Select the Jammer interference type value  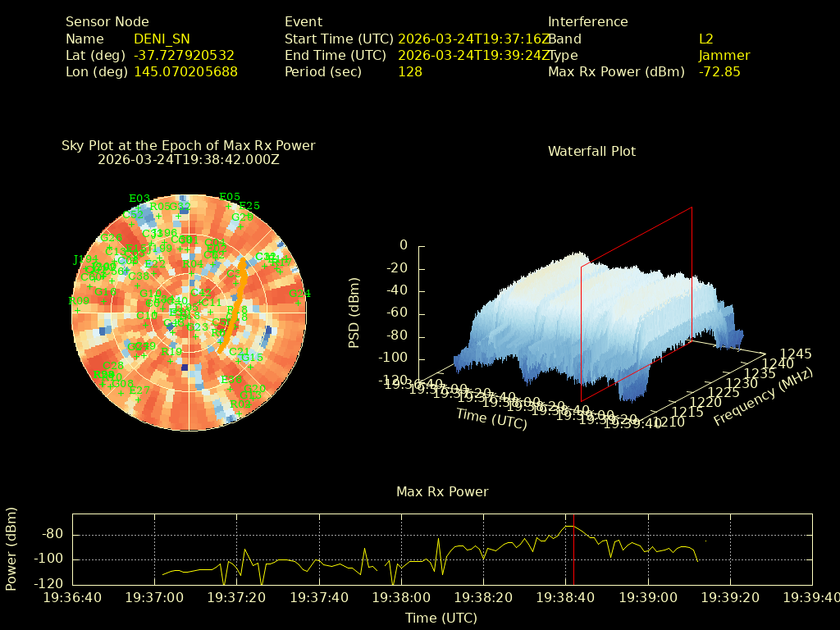724,55
